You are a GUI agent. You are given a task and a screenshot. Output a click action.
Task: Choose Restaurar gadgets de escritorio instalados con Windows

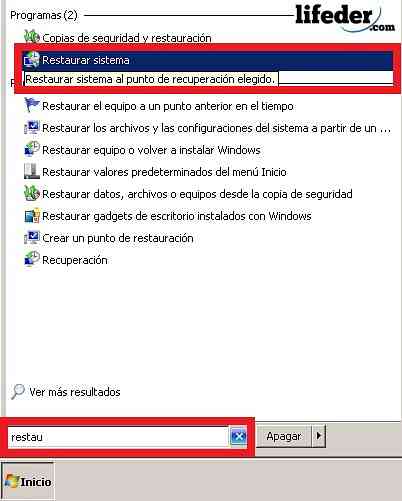pyautogui.click(x=168, y=216)
